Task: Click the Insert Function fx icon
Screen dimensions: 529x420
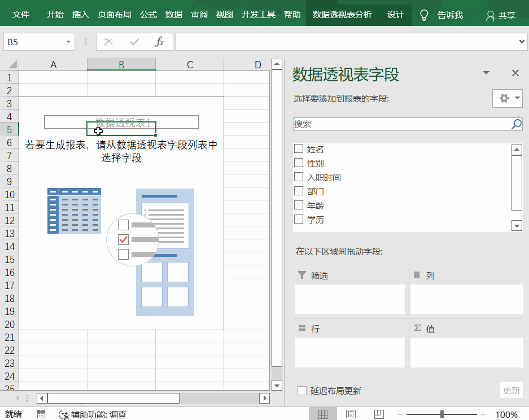Action: tap(159, 42)
